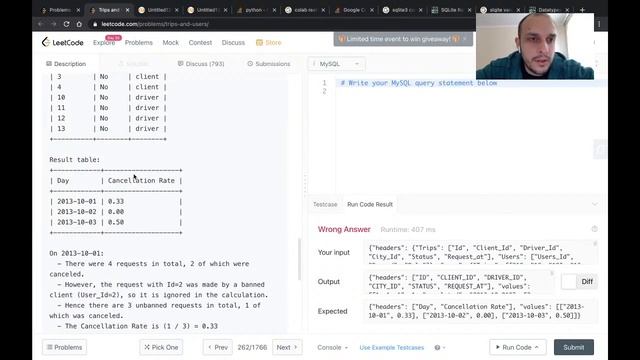Image resolution: width=640 pixels, height=360 pixels.
Task: Open the browser three-dot menu
Action: click(x=599, y=24)
